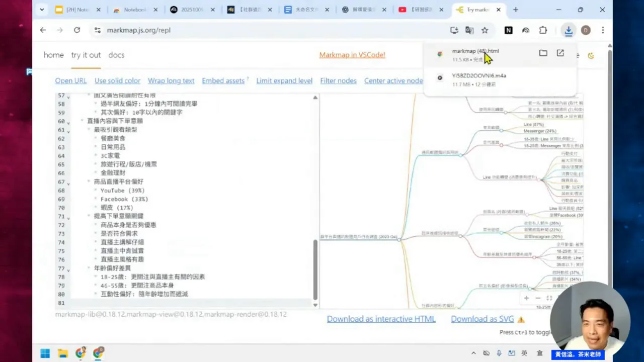Open the Extensions puzzle-piece menu
The height and width of the screenshot is (362, 644).
tap(543, 30)
